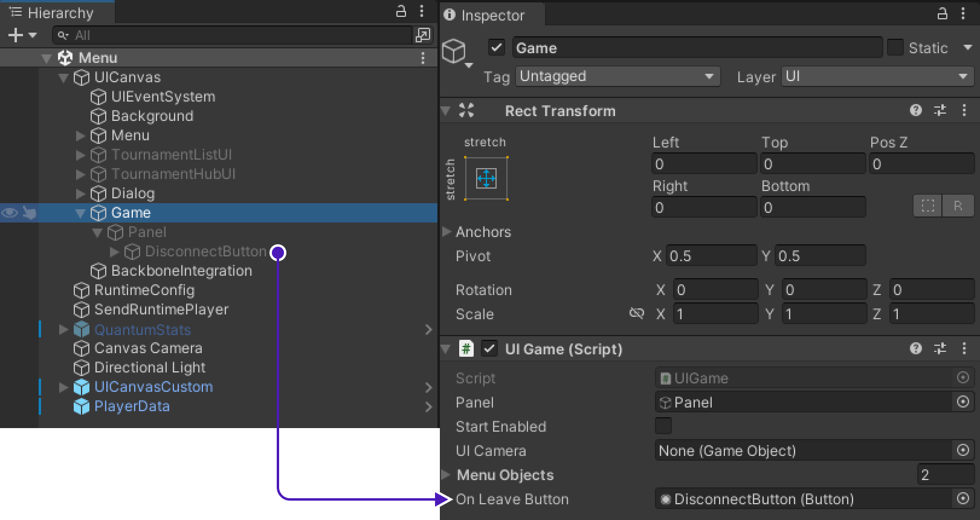The width and height of the screenshot is (980, 520).
Task: Open UI Game script component options menu
Action: click(964, 348)
